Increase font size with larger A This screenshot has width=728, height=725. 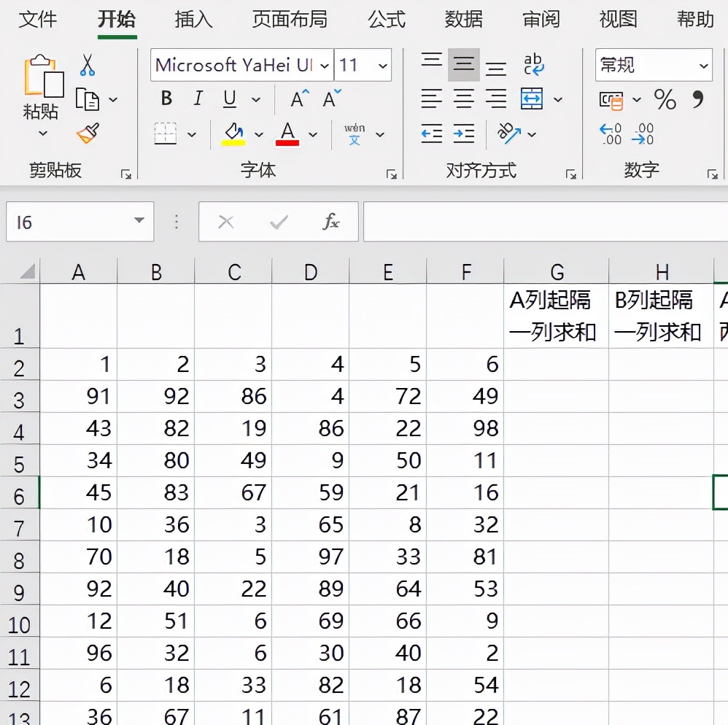[x=300, y=98]
